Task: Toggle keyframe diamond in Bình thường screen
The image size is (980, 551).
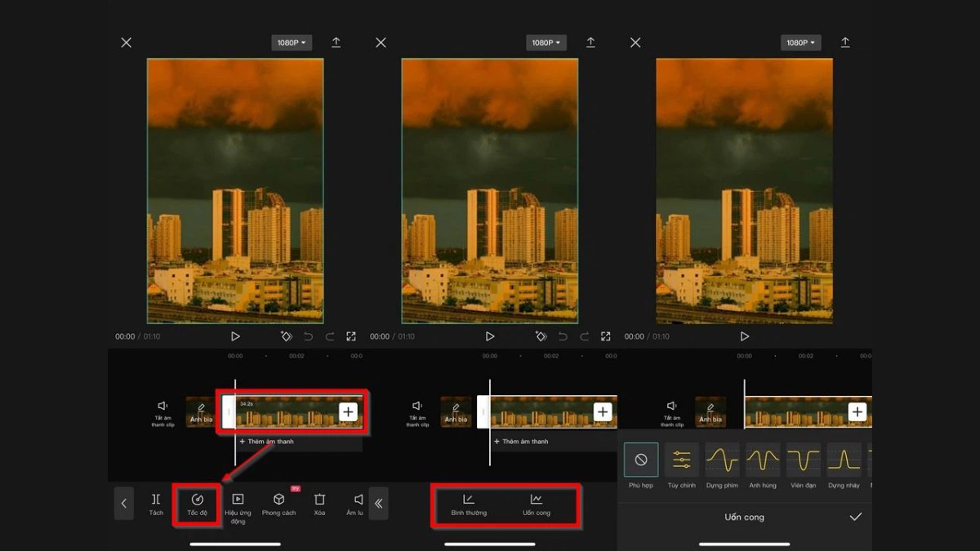Action: tap(541, 336)
